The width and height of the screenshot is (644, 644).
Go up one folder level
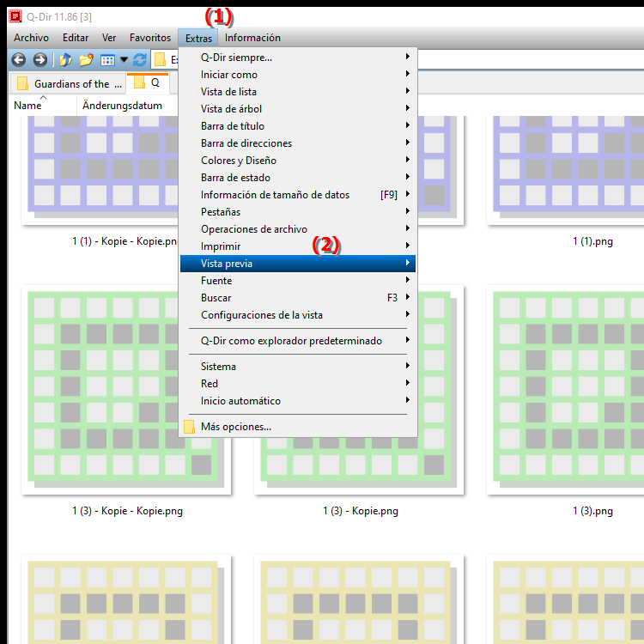click(65, 60)
